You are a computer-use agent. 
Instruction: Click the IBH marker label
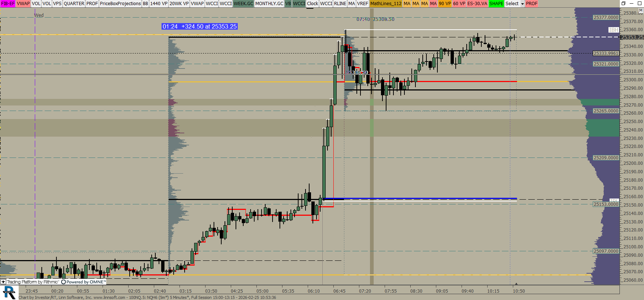click(614, 30)
